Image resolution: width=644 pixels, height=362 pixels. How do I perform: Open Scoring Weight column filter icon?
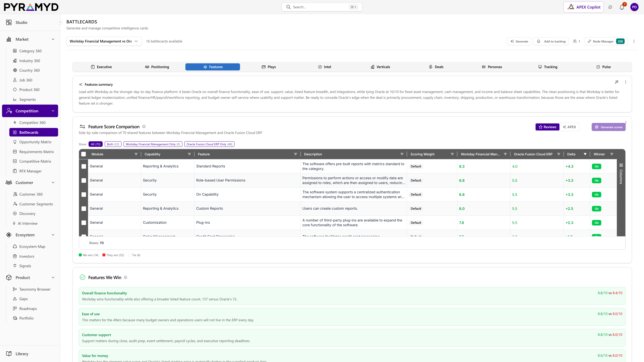tap(452, 154)
